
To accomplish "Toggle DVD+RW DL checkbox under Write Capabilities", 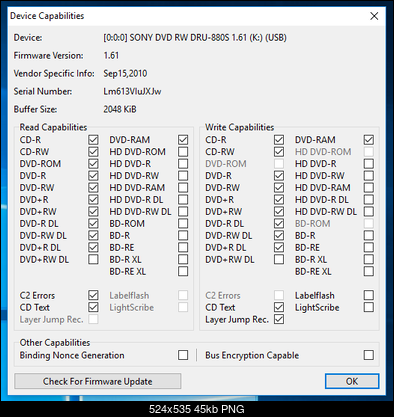I will [279, 259].
